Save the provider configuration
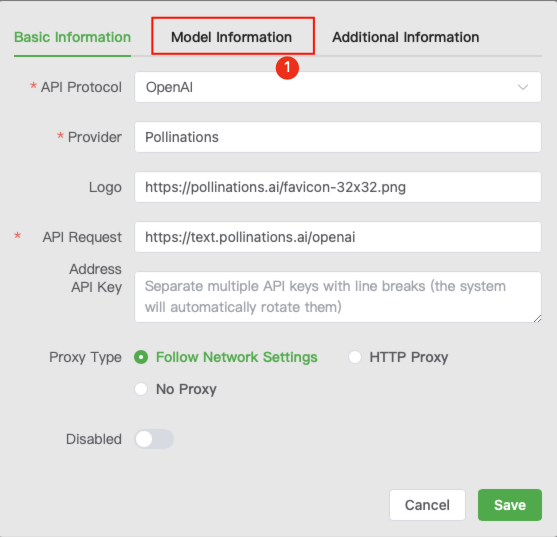 pos(510,505)
